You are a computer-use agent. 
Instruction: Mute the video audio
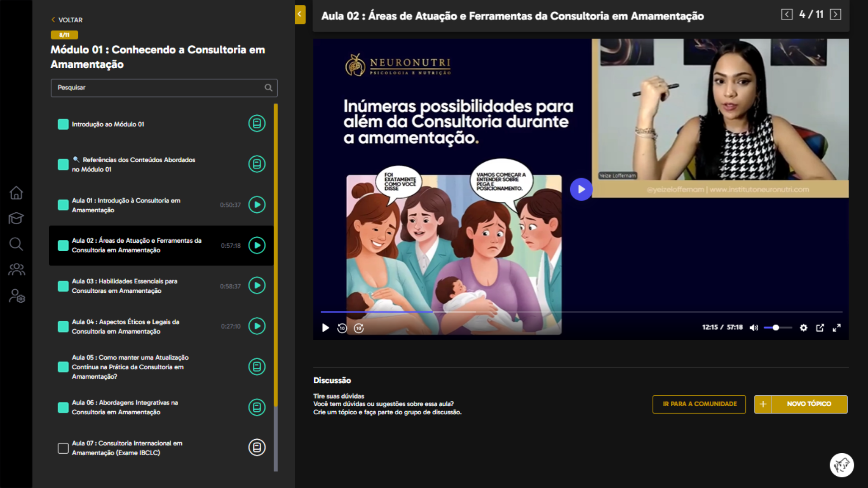[754, 328]
